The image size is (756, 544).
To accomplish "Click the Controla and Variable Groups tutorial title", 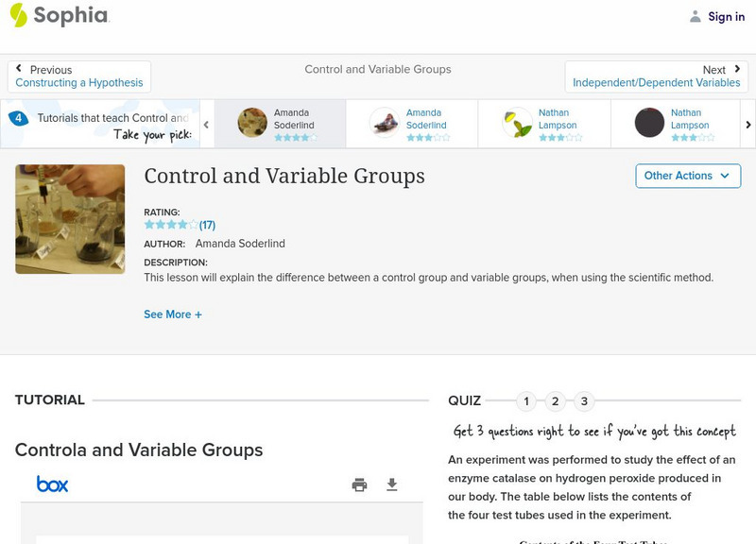I will (x=139, y=450).
